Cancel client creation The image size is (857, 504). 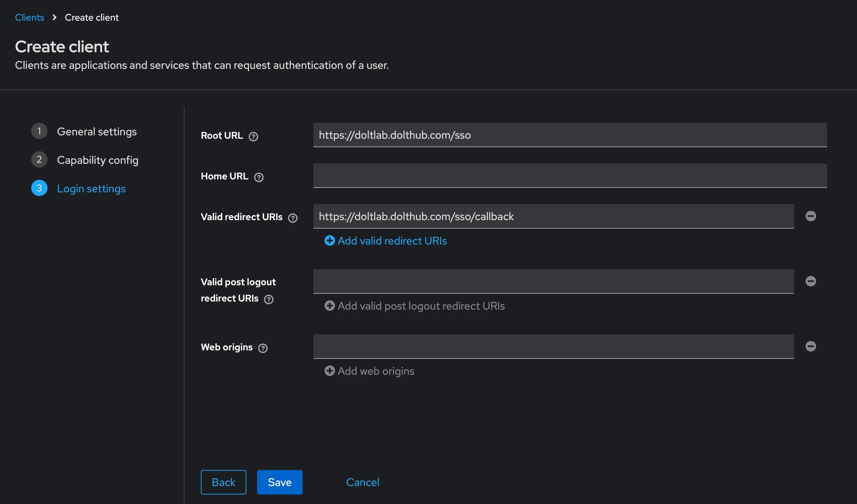[363, 482]
